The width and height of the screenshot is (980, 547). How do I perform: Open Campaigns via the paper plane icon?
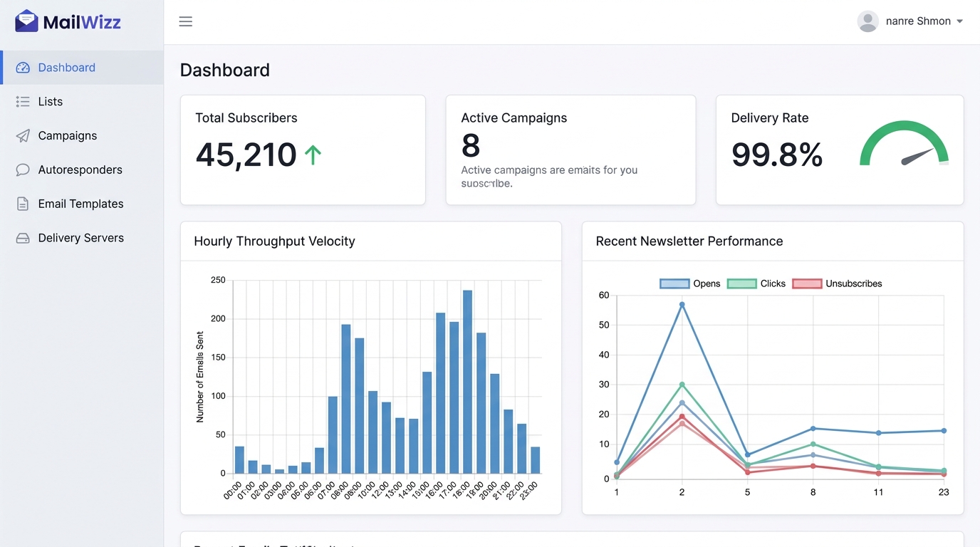tap(23, 136)
